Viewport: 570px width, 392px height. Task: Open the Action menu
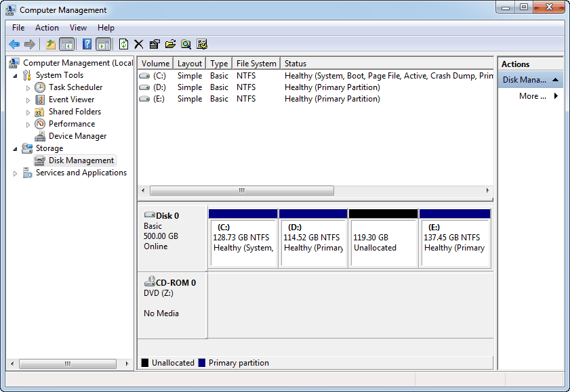[47, 28]
